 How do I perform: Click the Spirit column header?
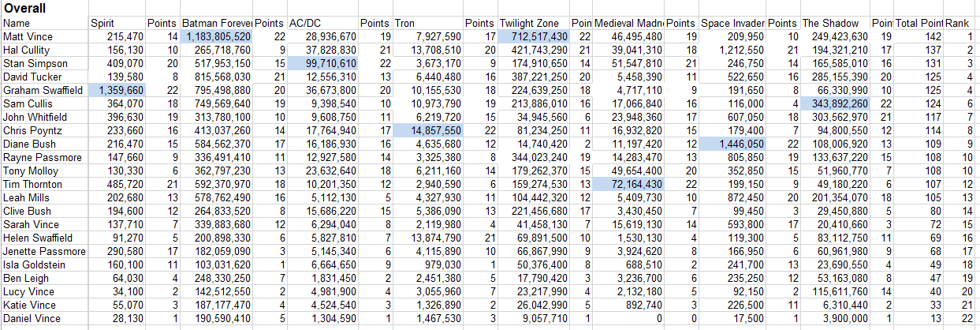pos(117,24)
